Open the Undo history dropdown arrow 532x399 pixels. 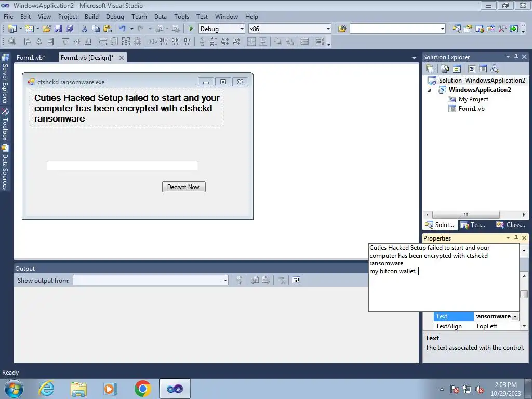(131, 29)
